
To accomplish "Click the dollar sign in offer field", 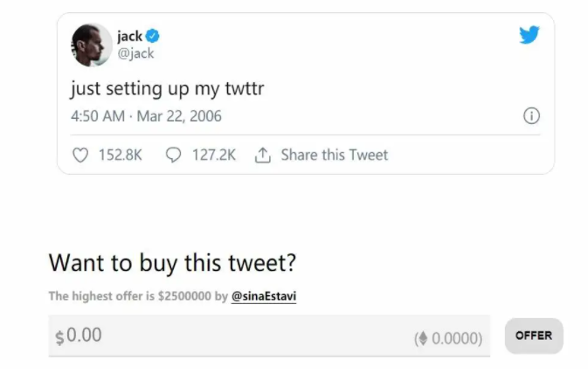I will (x=59, y=337).
